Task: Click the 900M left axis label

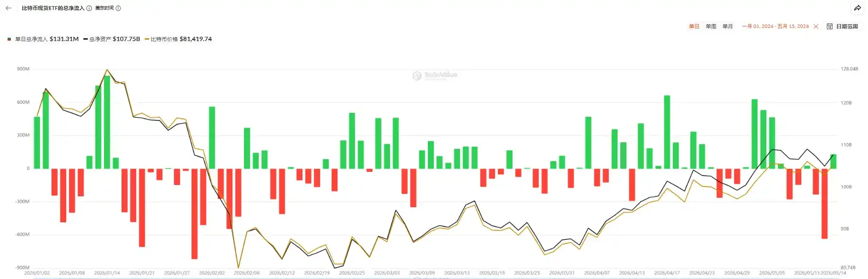Action: pyautogui.click(x=23, y=69)
